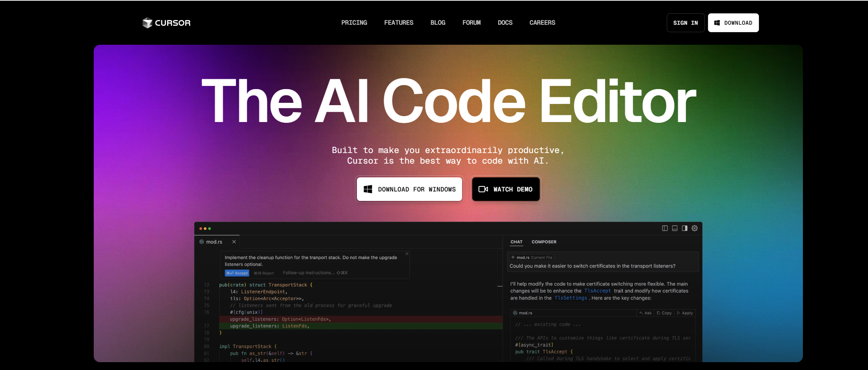868x370 pixels.
Task: Accept the suggested code change
Action: tap(237, 273)
